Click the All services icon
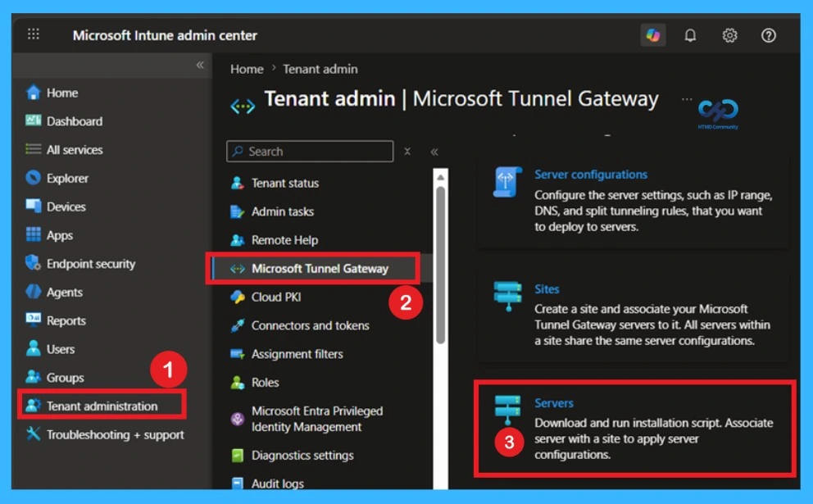Viewport: 813px width, 504px height. click(33, 149)
